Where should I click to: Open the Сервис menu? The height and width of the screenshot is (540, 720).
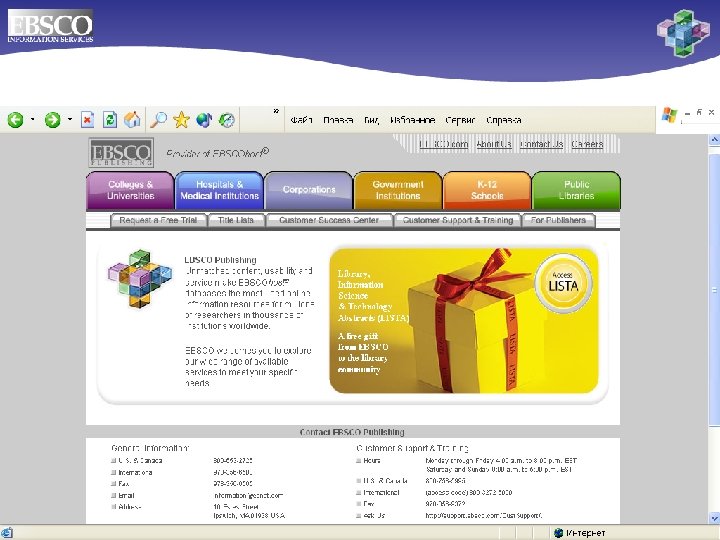460,120
